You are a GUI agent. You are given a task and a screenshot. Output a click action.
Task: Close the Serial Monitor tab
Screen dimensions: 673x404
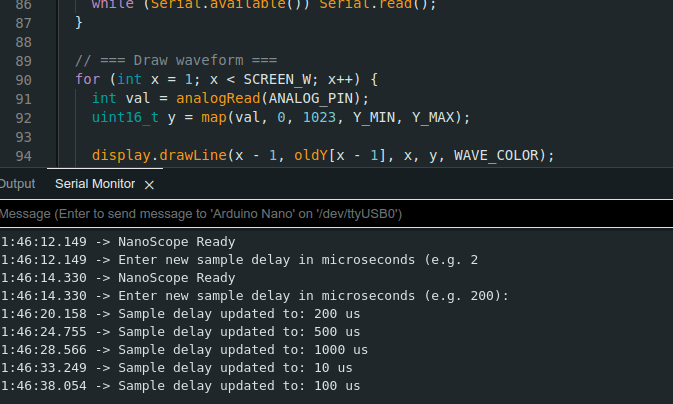149,185
